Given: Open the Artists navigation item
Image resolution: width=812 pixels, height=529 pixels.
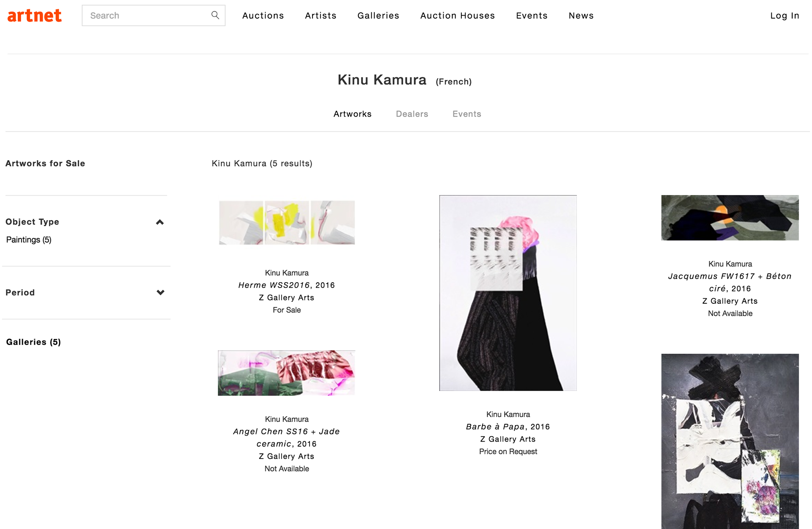Looking at the screenshot, I should 320,15.
